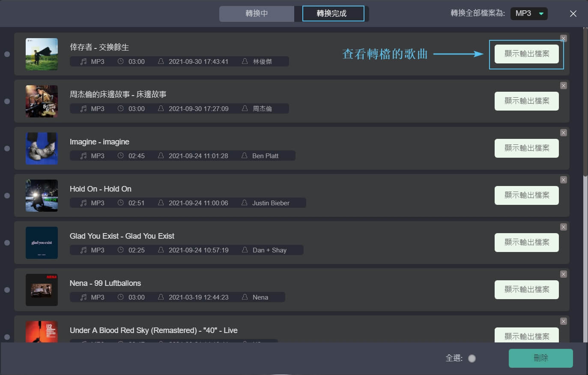Open album art of 倖存者 - 交換餘生

click(42, 54)
